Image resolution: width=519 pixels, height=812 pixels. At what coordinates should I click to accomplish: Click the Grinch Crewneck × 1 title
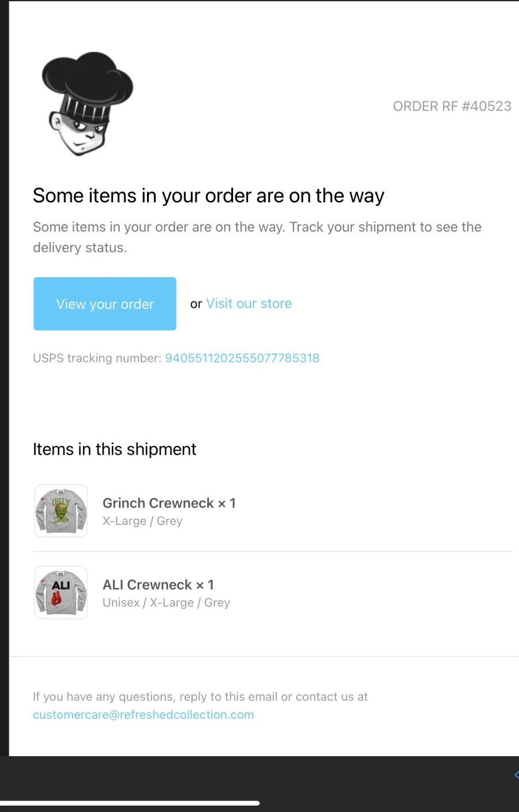pos(169,503)
